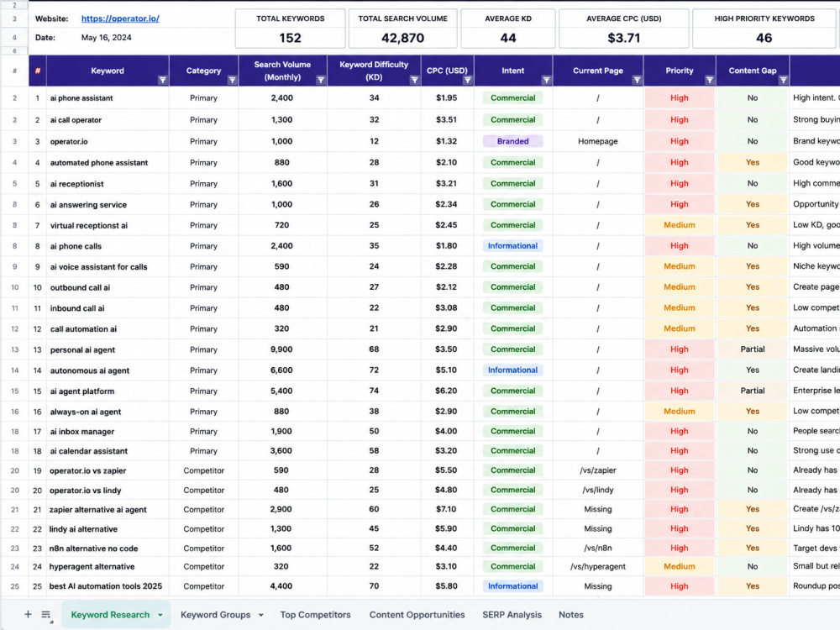Select High Priority Keywords value 46
Image resolution: width=840 pixels, height=630 pixels.
click(764, 38)
